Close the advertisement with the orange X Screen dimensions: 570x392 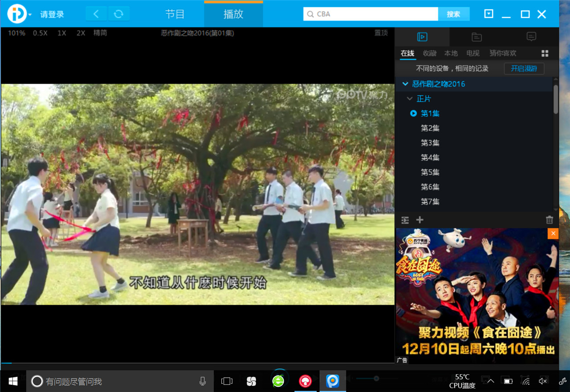pyautogui.click(x=553, y=234)
